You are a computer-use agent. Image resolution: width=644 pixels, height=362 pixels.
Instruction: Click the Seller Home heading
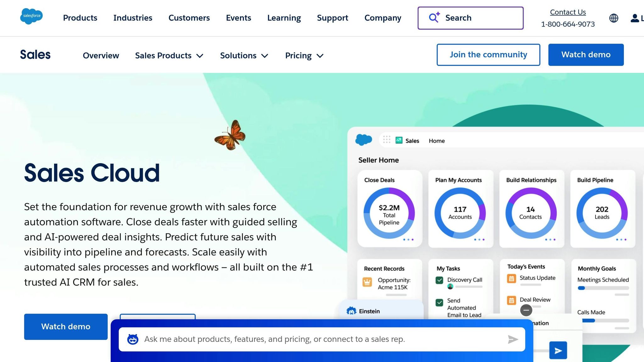379,160
